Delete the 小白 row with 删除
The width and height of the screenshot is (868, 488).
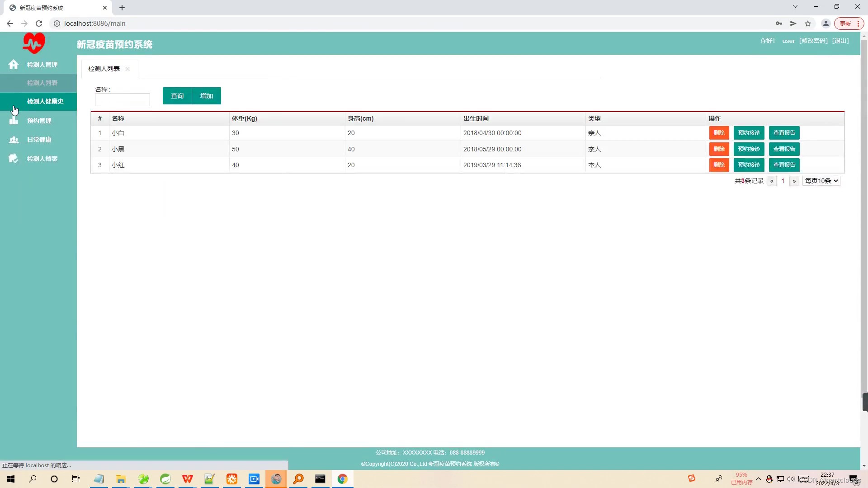pyautogui.click(x=719, y=133)
